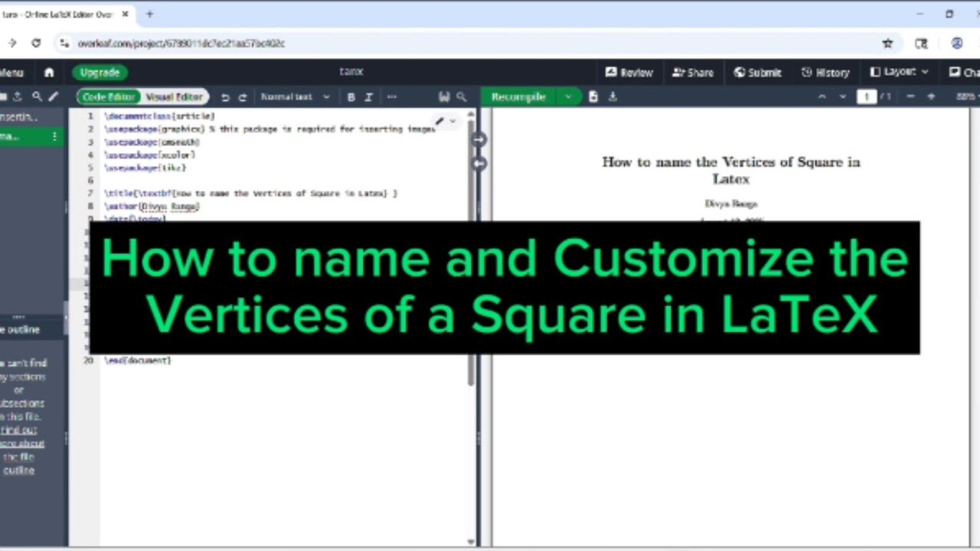
Task: Switch to the Code Editor mode
Action: pyautogui.click(x=109, y=97)
